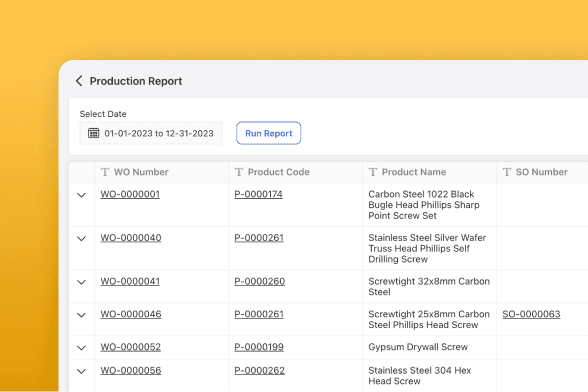Open work order WO-0000001 link
The height and width of the screenshot is (392, 588).
point(130,194)
